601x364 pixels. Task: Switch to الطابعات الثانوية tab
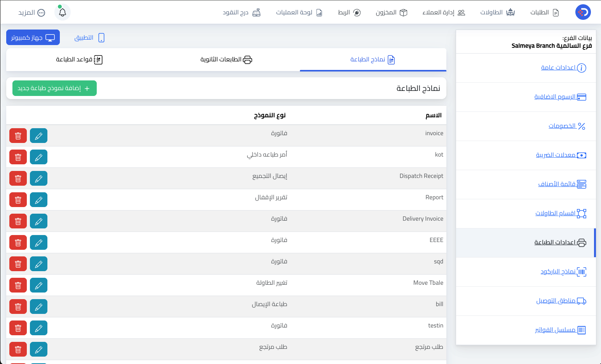click(x=226, y=59)
